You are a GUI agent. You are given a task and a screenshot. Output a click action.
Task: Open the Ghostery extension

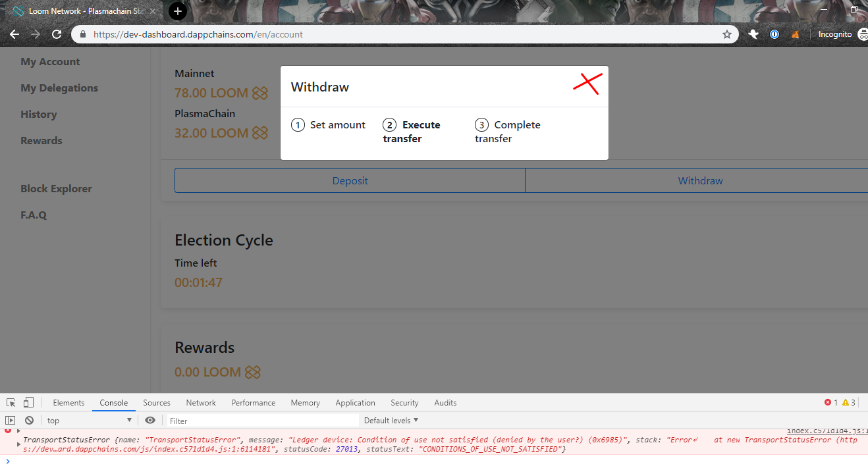pos(753,34)
